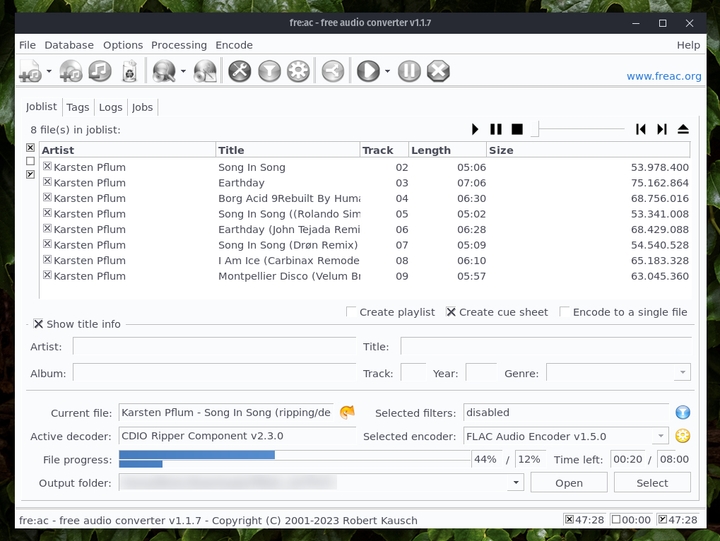Screen dimensions: 720x541
Task: Open the File menu
Action: point(27,45)
